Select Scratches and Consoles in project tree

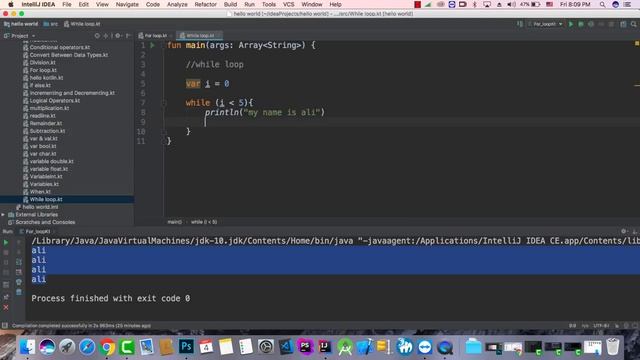coord(45,222)
